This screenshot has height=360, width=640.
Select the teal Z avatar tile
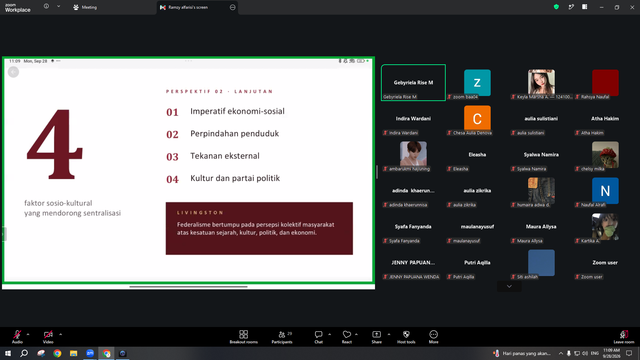[477, 83]
